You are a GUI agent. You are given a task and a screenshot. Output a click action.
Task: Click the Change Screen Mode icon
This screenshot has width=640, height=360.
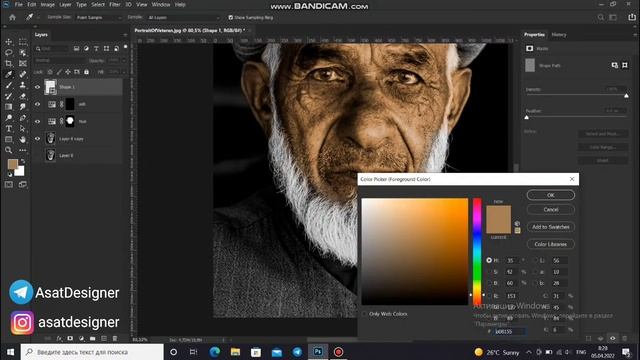click(23, 184)
